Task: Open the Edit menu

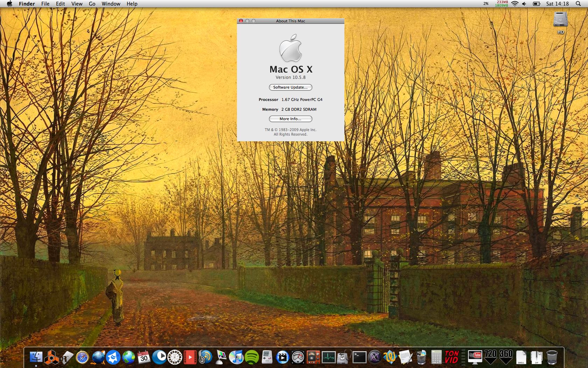Action: click(60, 4)
